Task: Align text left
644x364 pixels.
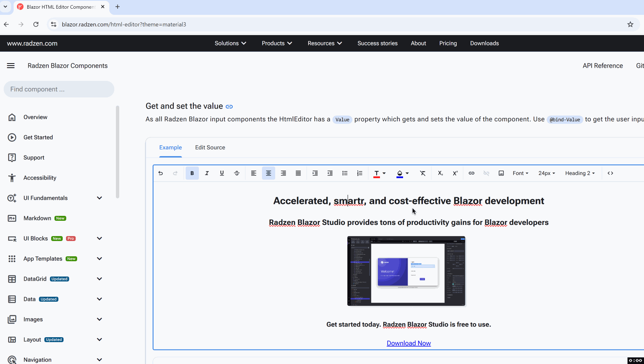Action: coord(254,173)
